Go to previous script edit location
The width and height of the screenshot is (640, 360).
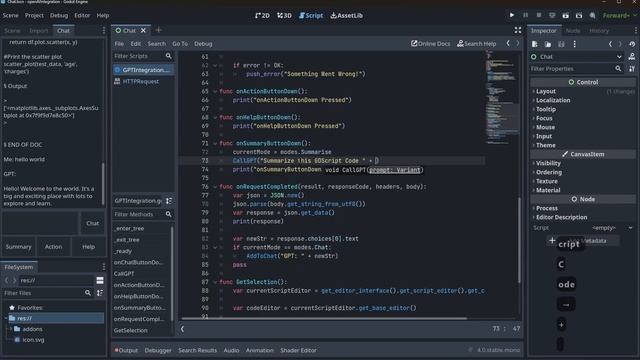click(x=508, y=43)
